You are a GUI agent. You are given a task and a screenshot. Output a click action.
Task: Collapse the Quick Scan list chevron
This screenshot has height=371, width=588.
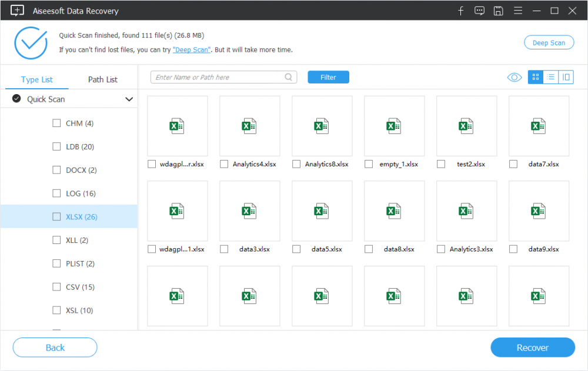[x=129, y=99]
